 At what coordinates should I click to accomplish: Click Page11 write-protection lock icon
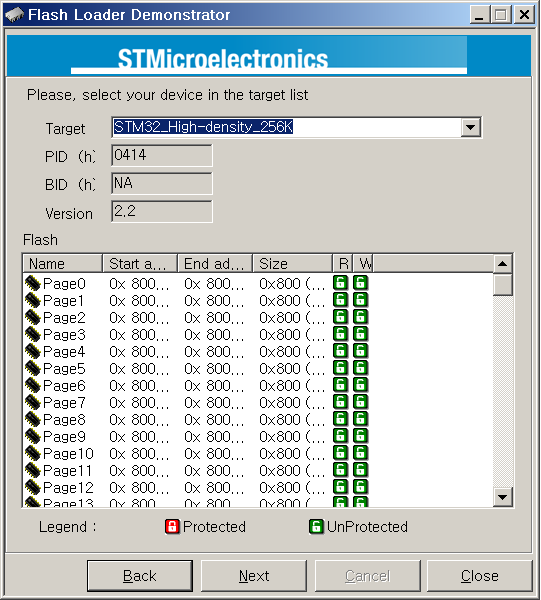(360, 470)
